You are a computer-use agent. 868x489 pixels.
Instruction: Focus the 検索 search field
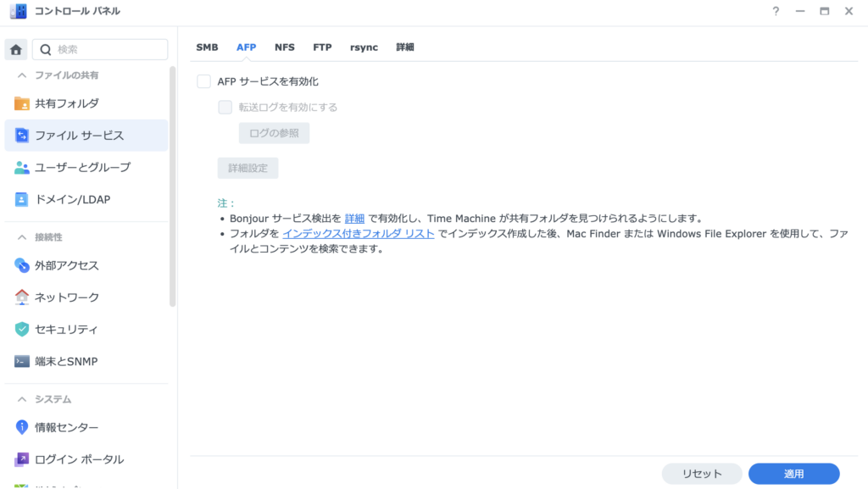click(x=100, y=50)
